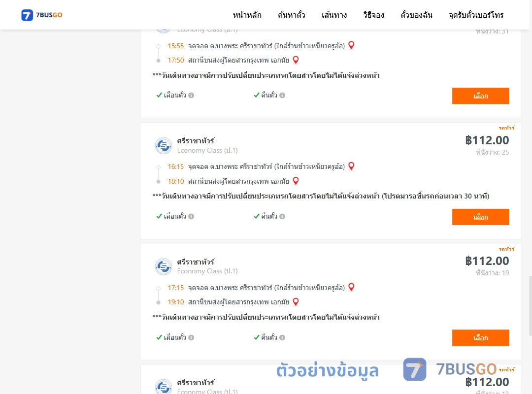Viewport: 532px width, 394px height.
Task: Click Economy Class (ป.1) on 16:15 trip
Action: [207, 150]
